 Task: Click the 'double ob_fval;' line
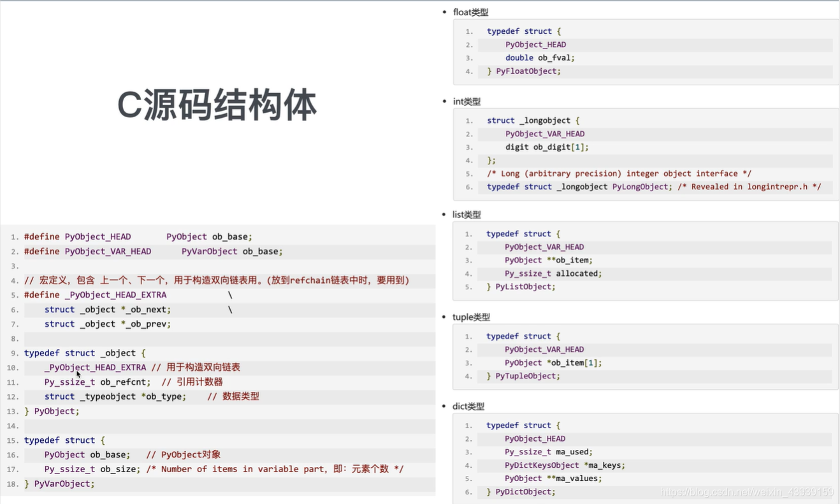(540, 57)
